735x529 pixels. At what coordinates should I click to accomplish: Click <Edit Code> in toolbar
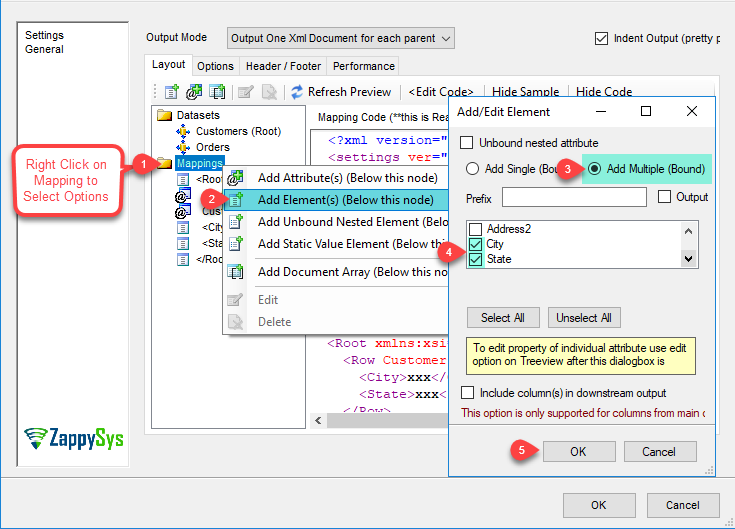[x=441, y=92]
